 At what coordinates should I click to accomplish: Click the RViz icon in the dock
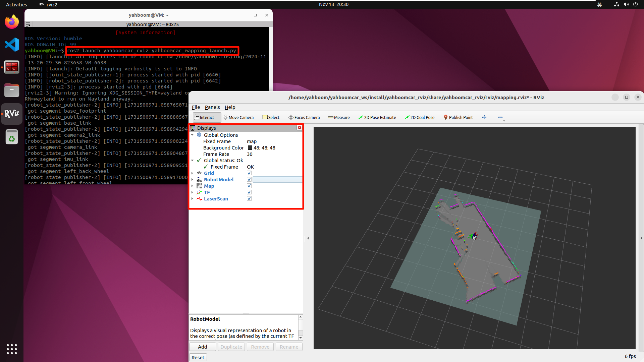(12, 114)
